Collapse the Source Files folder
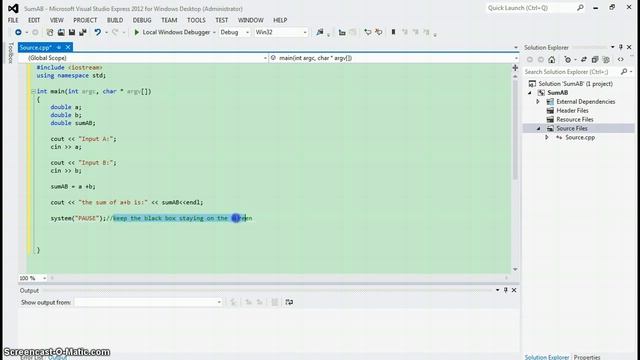The image size is (640, 360). point(538,129)
